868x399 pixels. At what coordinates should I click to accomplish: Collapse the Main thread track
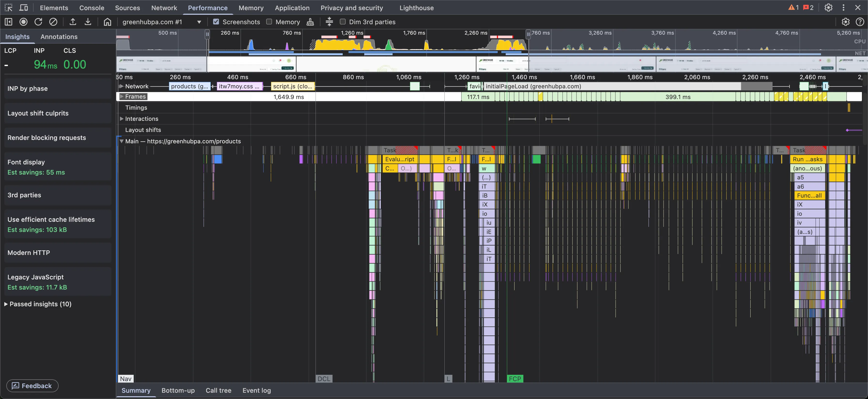click(122, 141)
